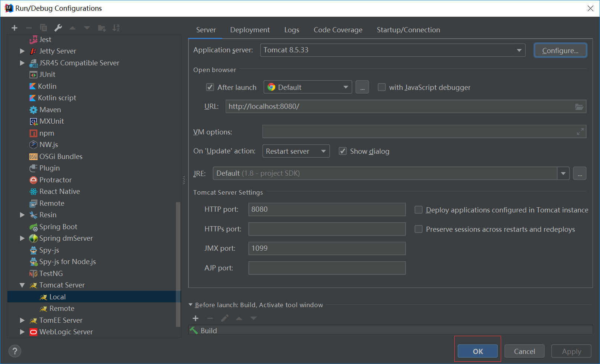Confirm with the OK button
This screenshot has height=364, width=600.
click(x=478, y=351)
